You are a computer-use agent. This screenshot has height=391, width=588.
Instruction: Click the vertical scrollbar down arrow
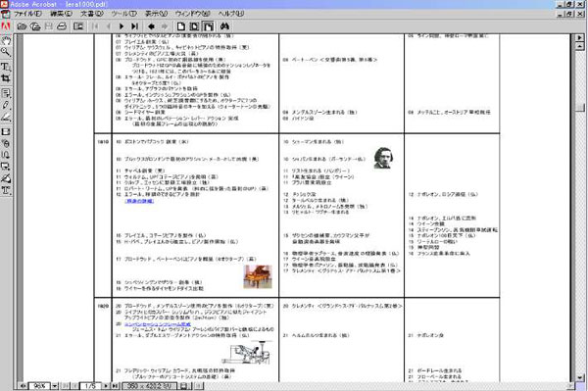580,378
